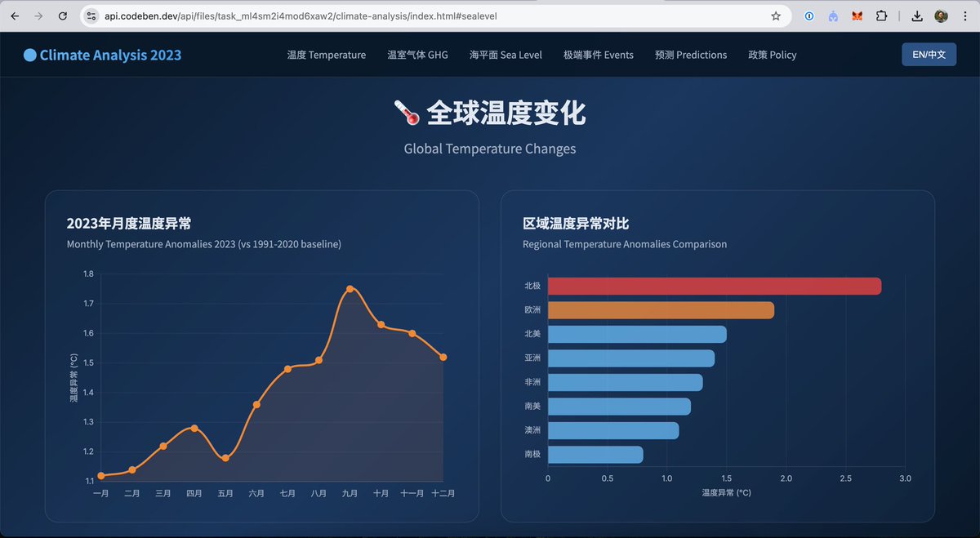The image size is (980, 538).
Task: Open the Extensions puzzle piece menu
Action: pyautogui.click(x=881, y=16)
